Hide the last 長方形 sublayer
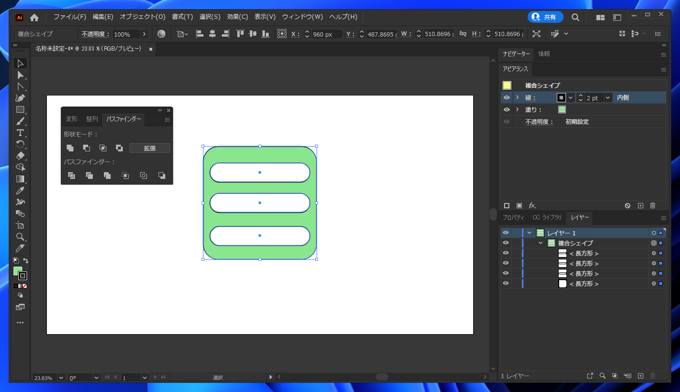Viewport: 680px width, 392px height. 506,284
